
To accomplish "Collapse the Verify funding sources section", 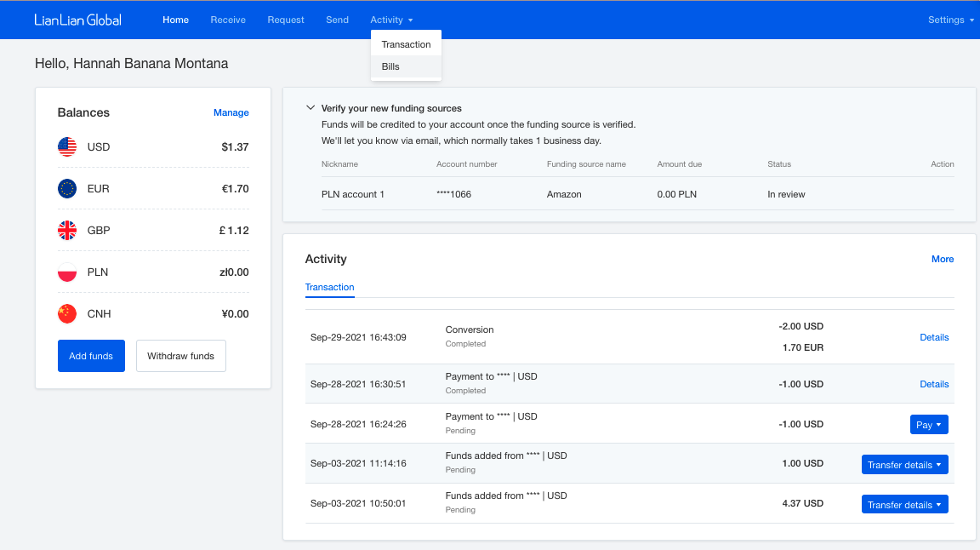I will (x=310, y=107).
